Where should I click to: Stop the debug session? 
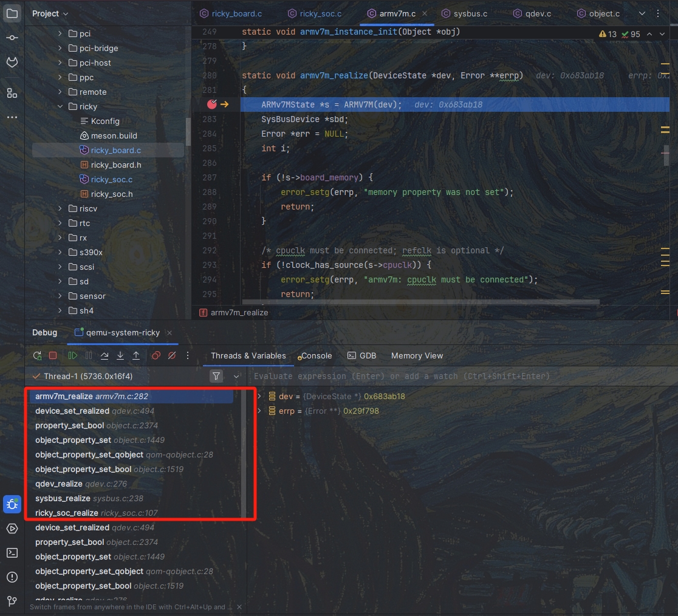(53, 355)
